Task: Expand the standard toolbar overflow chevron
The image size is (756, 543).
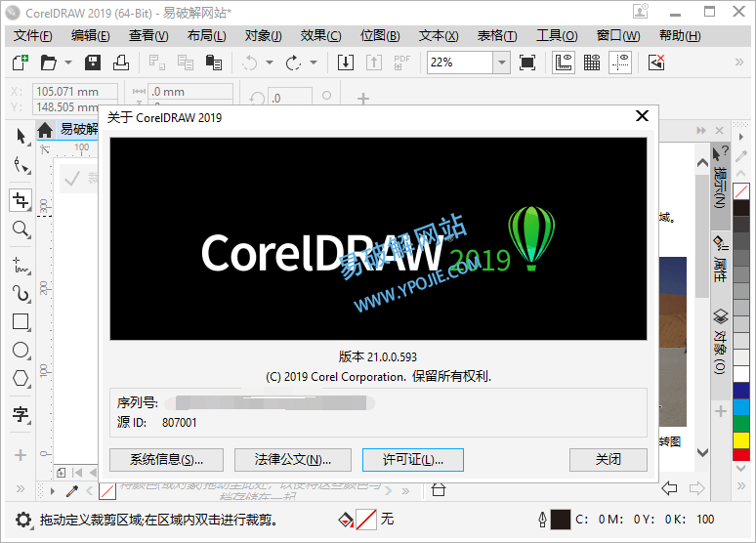Action: [x=738, y=62]
